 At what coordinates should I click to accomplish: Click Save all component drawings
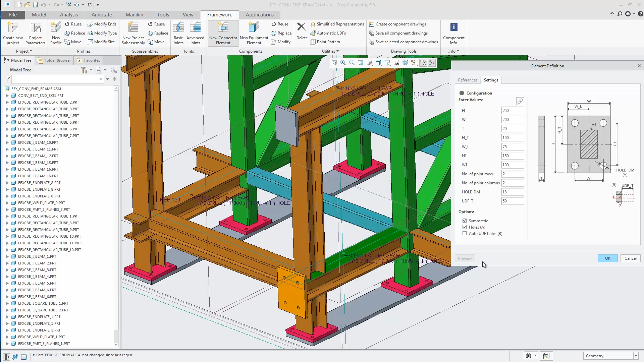(398, 33)
